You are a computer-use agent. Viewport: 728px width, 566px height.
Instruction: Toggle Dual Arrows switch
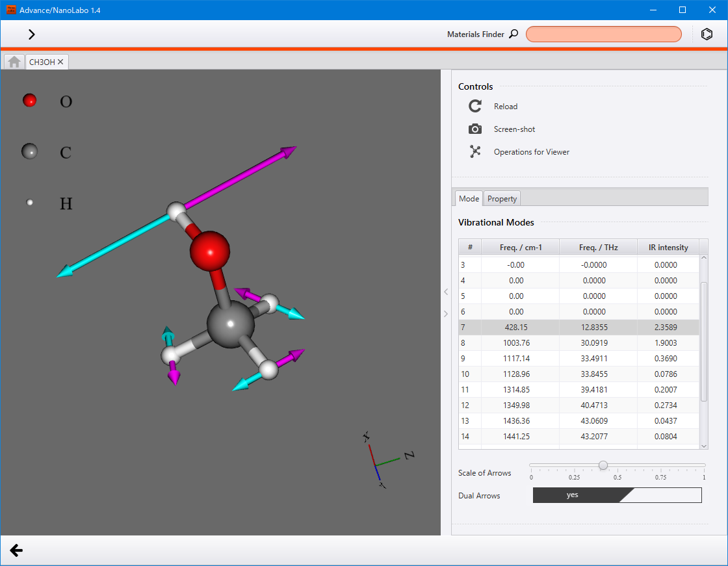617,495
